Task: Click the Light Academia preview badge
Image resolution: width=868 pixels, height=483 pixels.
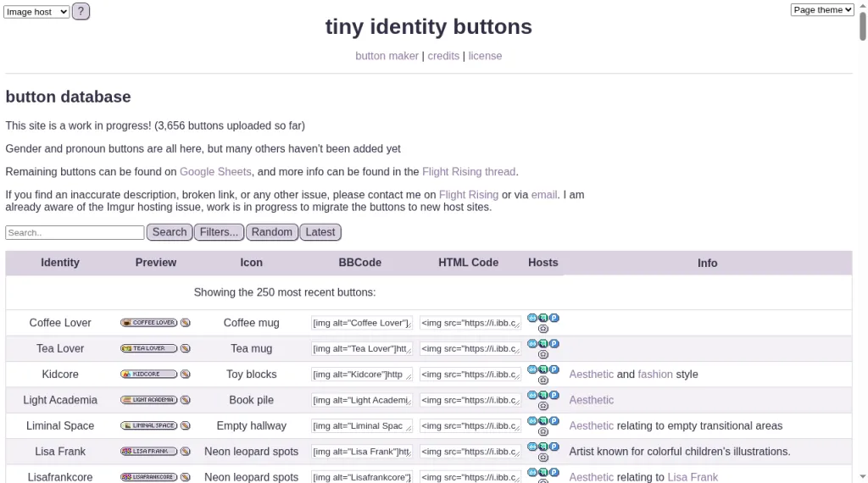Action: click(x=149, y=400)
